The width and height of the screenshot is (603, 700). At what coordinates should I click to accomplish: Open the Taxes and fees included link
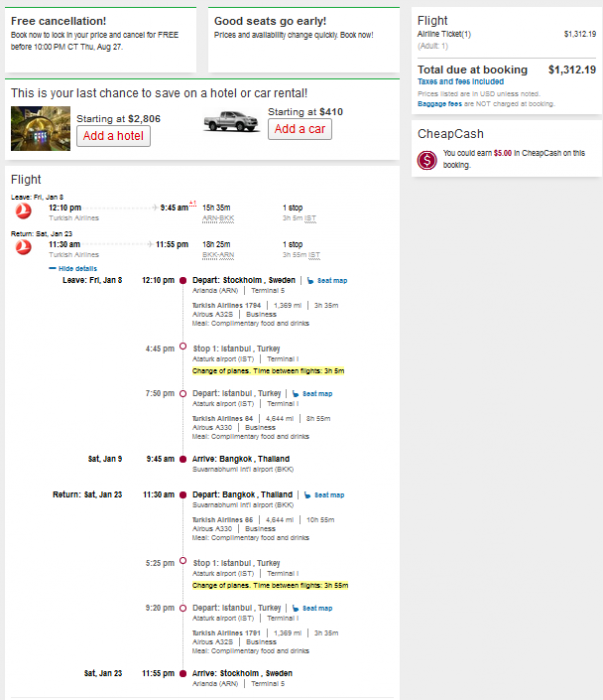447,80
